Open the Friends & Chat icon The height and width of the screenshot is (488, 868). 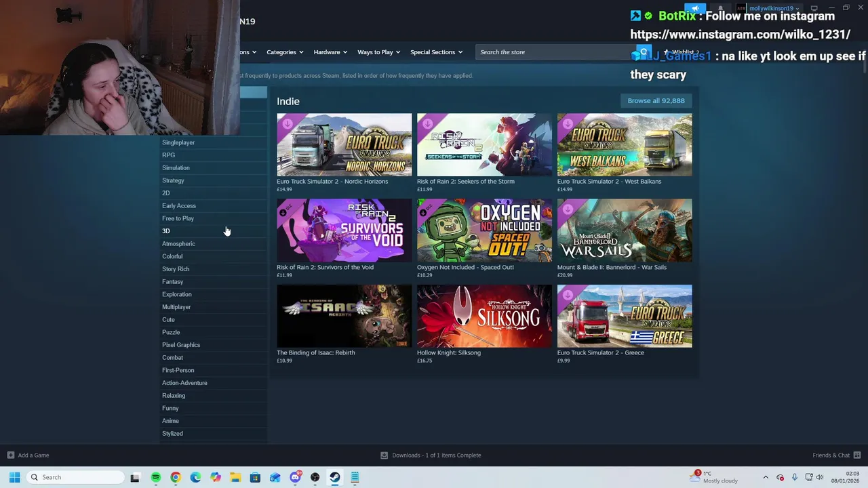(857, 455)
